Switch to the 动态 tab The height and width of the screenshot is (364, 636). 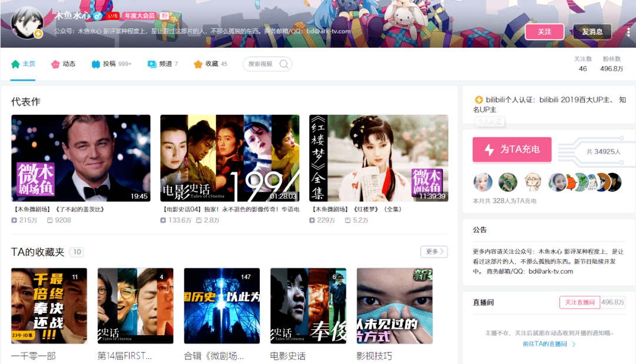pos(63,64)
